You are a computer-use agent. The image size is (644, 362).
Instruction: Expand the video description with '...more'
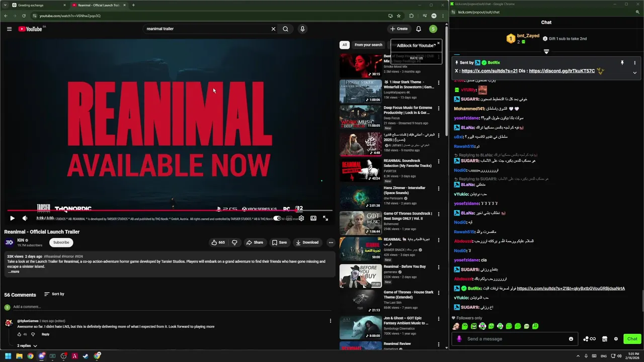click(x=14, y=271)
